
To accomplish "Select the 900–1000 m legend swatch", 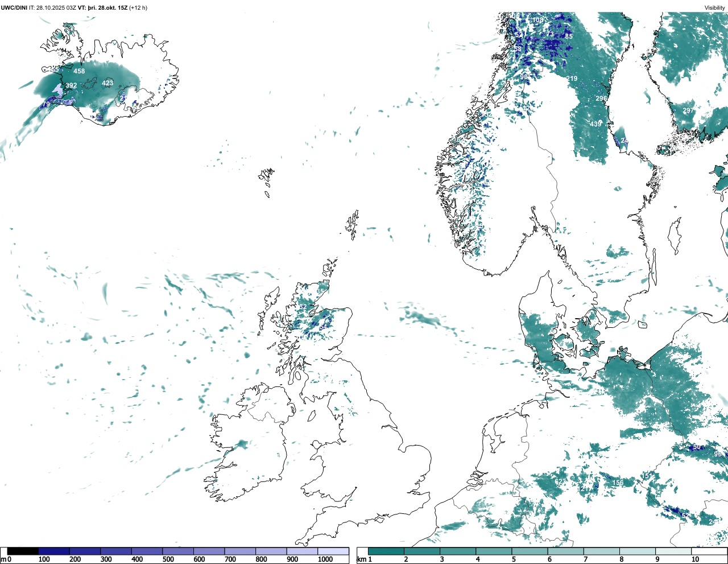I will tap(302, 551).
